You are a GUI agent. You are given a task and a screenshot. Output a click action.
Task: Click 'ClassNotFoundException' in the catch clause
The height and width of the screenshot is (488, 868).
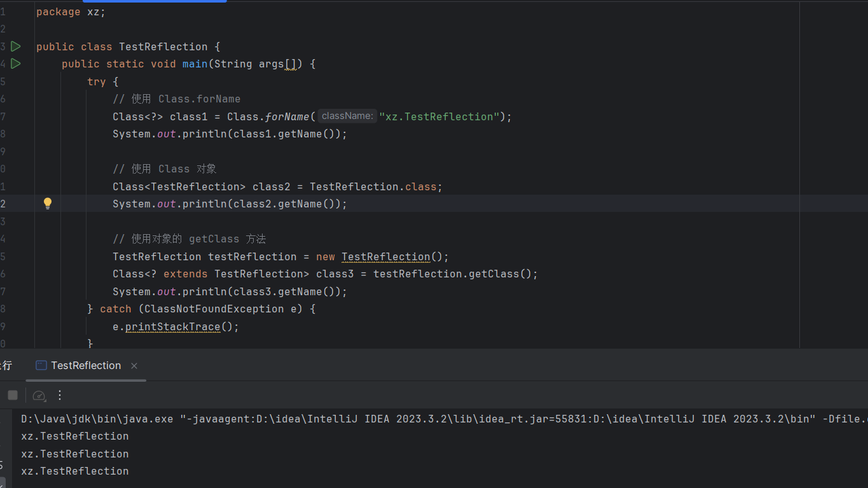[x=214, y=309]
